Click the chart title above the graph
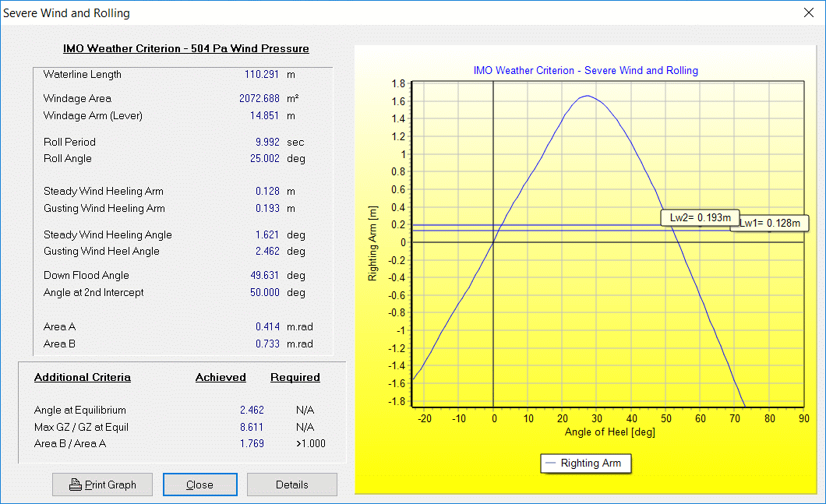This screenshot has width=826, height=504. [585, 70]
